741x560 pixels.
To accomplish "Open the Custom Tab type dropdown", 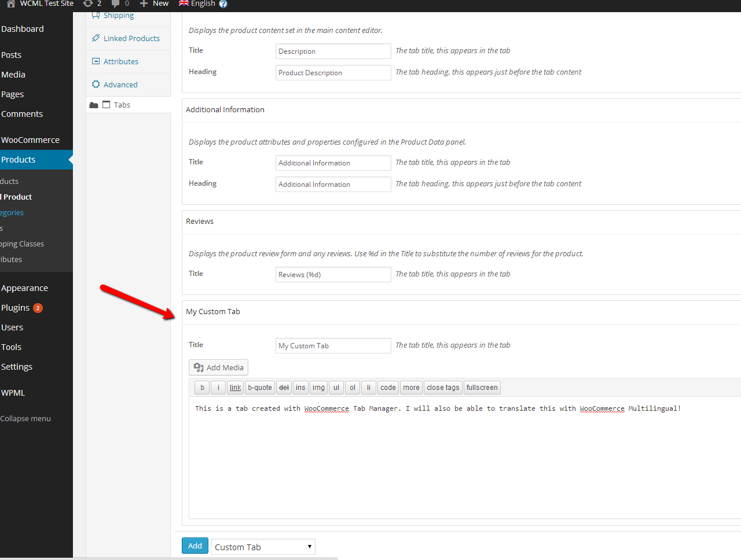I will coord(263,547).
